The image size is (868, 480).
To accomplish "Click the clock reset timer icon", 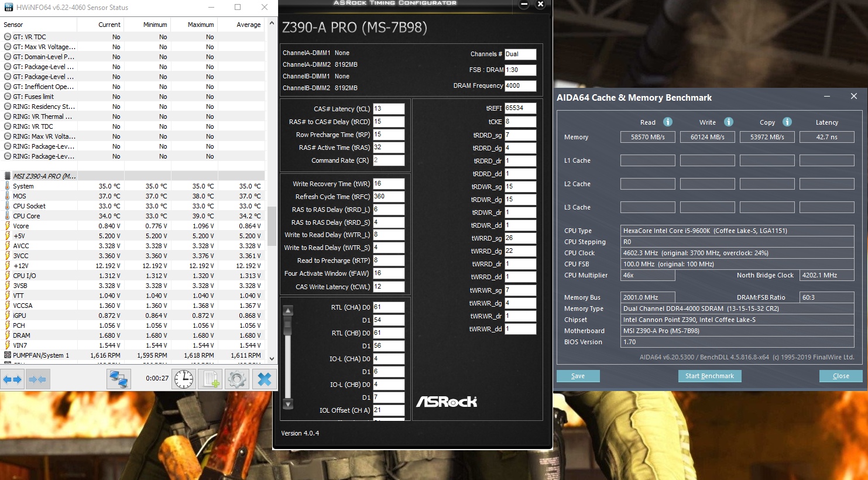I will click(184, 379).
